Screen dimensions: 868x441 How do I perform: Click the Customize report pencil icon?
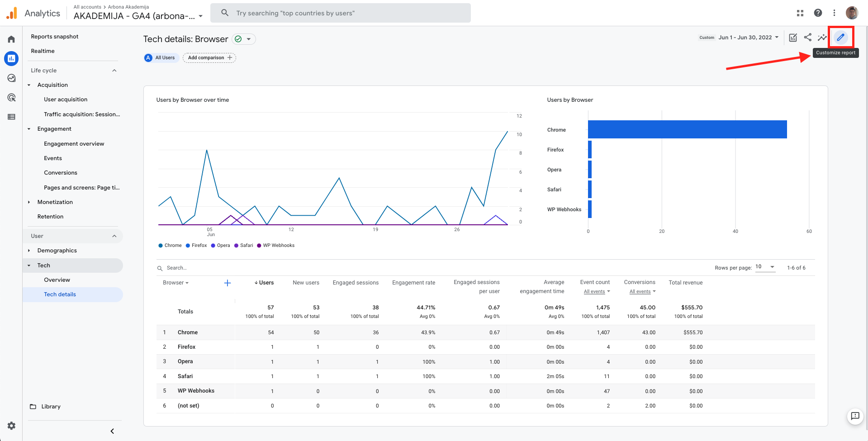pos(840,37)
